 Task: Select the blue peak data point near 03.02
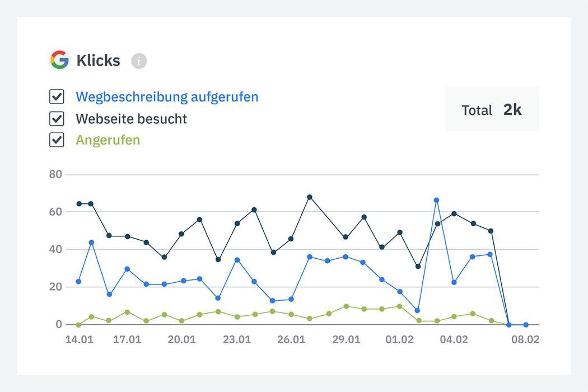(x=436, y=200)
